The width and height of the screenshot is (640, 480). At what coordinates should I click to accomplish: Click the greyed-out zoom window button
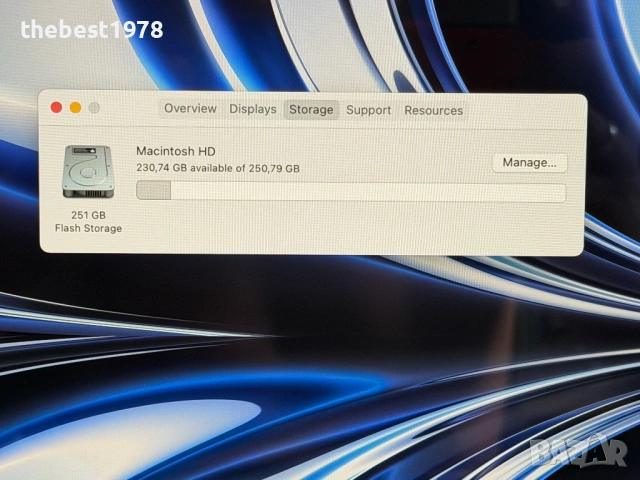(x=94, y=108)
